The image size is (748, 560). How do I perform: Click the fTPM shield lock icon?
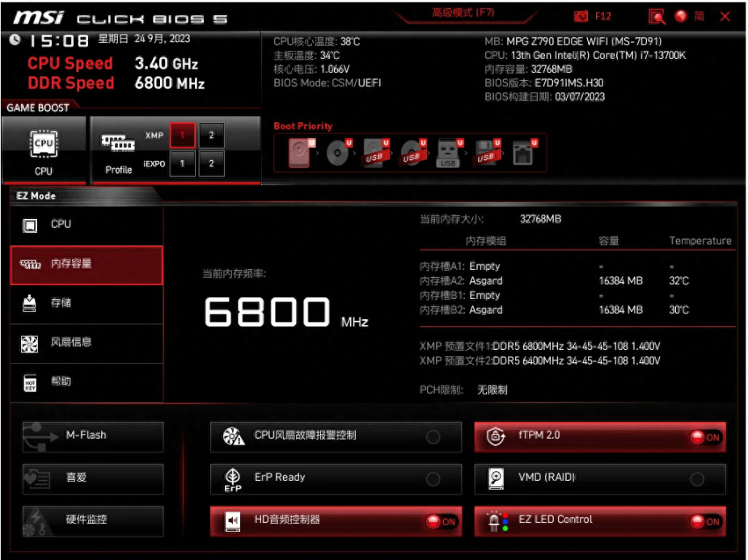point(497,436)
